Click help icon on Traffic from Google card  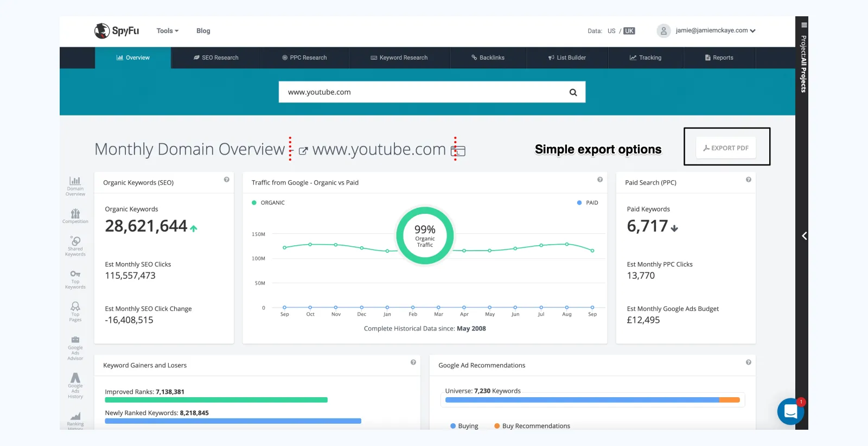(600, 180)
